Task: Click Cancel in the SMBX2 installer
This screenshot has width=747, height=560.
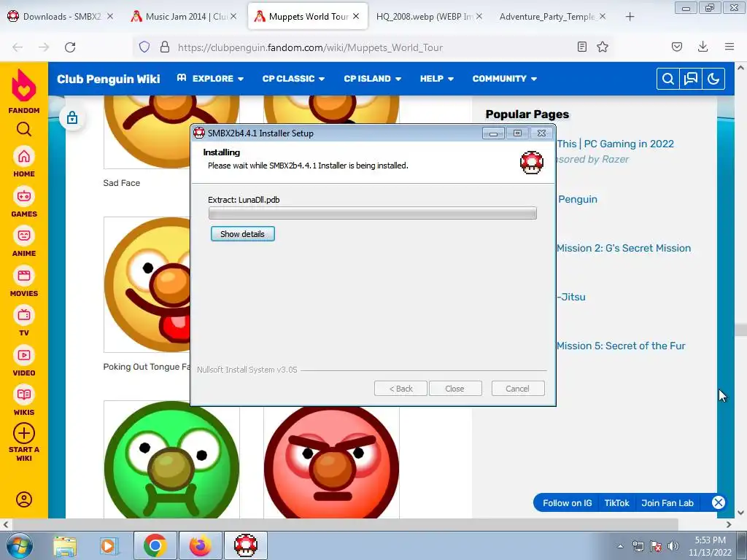Action: coord(517,389)
